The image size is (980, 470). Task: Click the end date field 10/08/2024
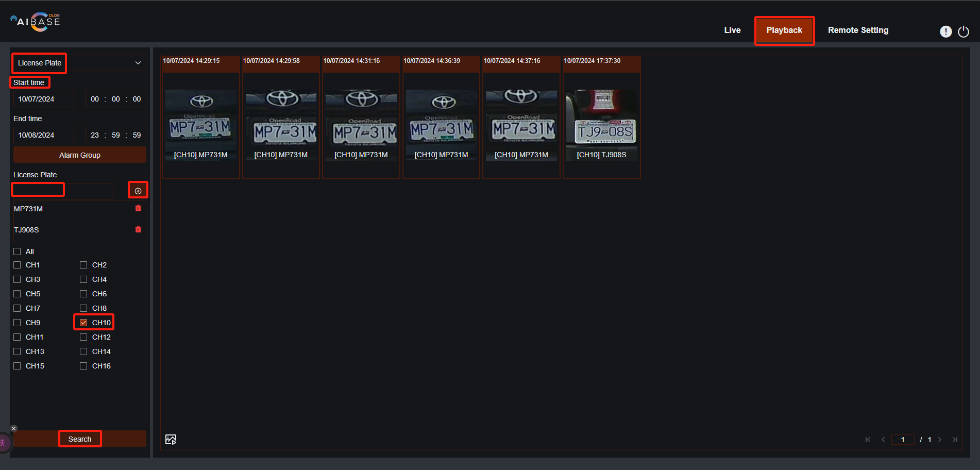43,135
